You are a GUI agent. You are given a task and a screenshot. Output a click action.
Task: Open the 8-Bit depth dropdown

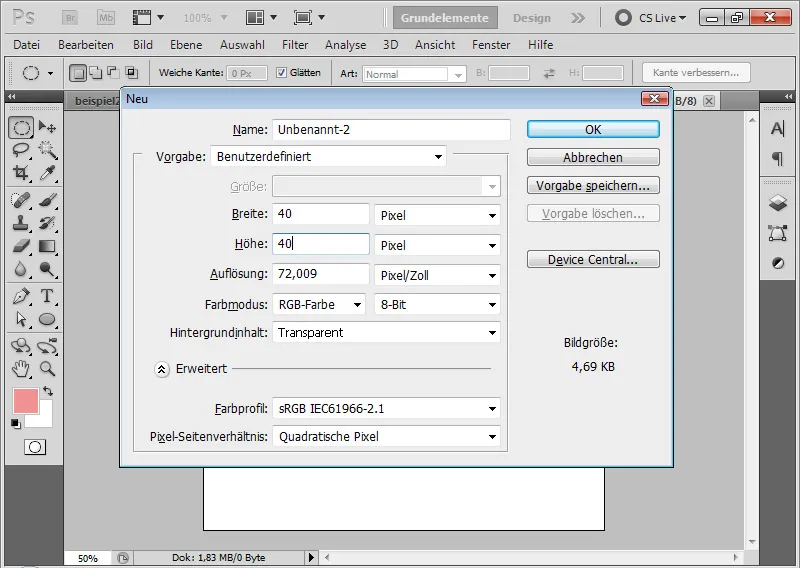(x=437, y=305)
